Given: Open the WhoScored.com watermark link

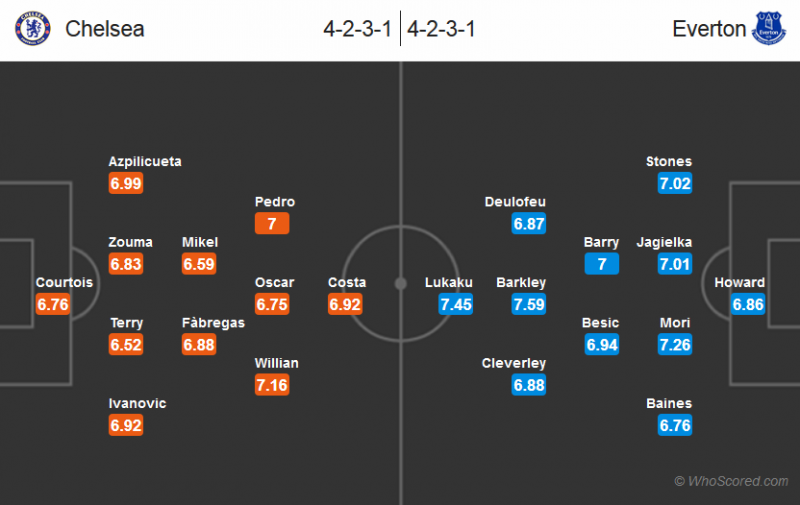Looking at the screenshot, I should pyautogui.click(x=731, y=482).
